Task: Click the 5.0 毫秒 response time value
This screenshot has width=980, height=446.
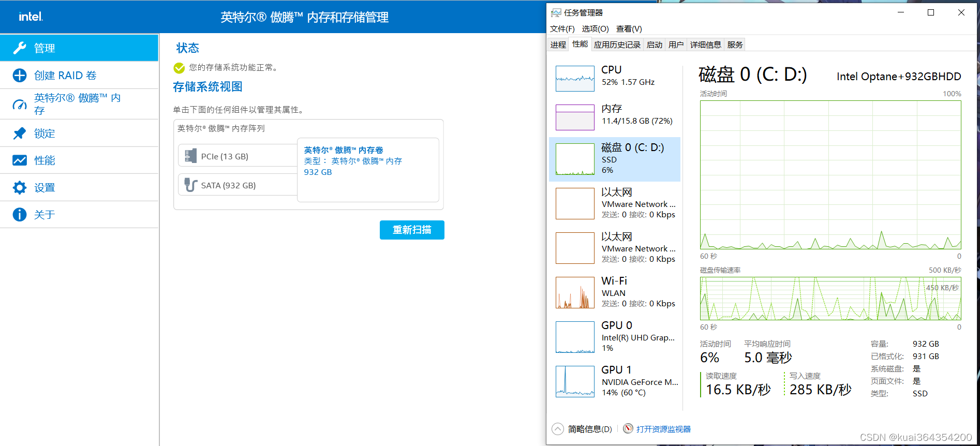Action: [768, 358]
